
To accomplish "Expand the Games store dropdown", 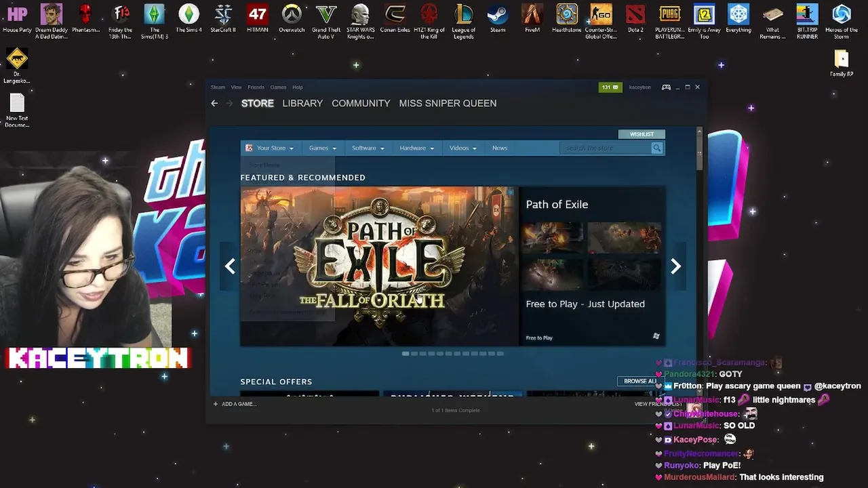I will tap(323, 148).
